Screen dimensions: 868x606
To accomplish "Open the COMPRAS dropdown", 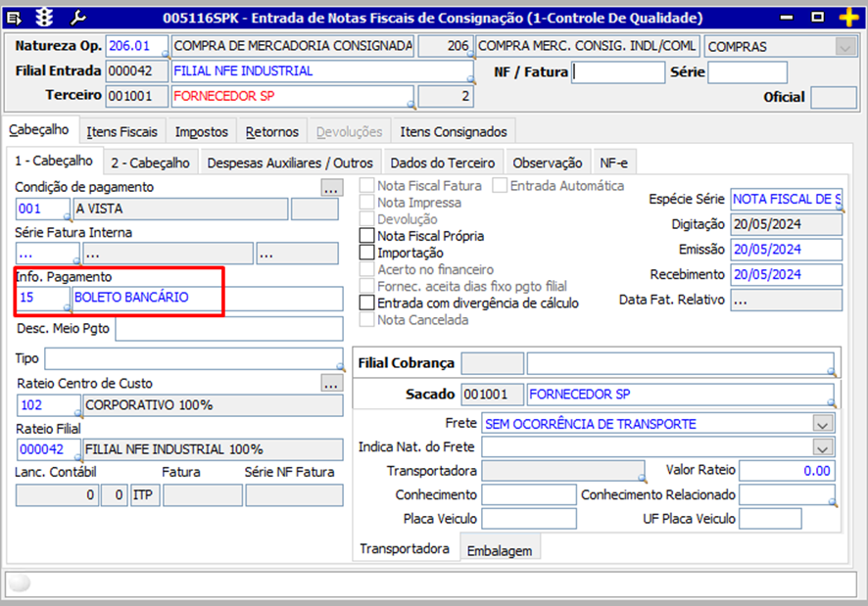I will coord(844,46).
